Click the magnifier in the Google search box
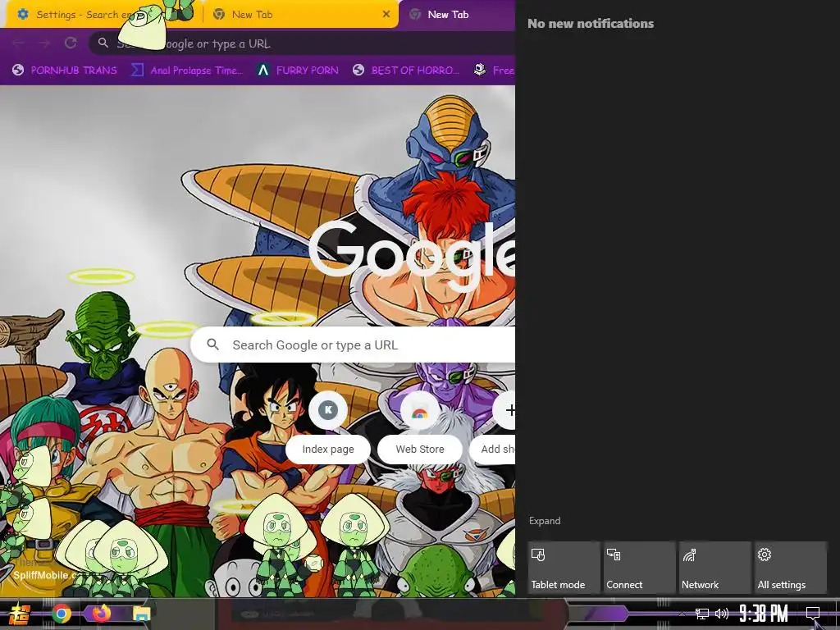The width and height of the screenshot is (840, 630). click(212, 345)
